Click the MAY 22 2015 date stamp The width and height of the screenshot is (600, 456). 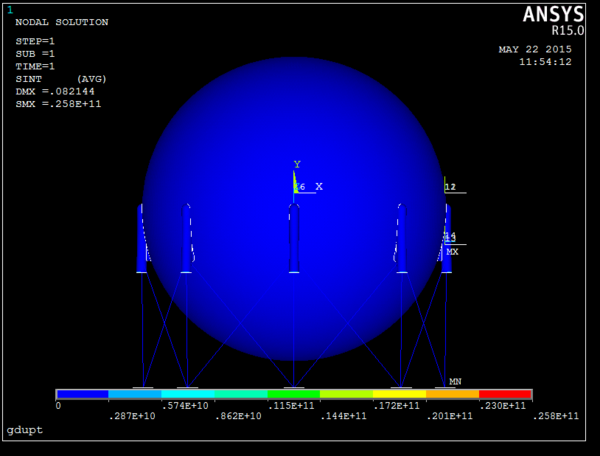[535, 50]
